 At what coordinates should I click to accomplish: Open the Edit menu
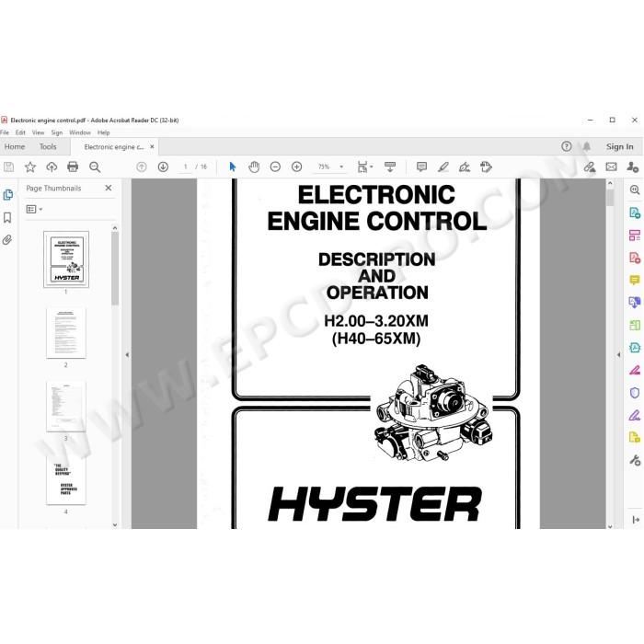[x=20, y=132]
